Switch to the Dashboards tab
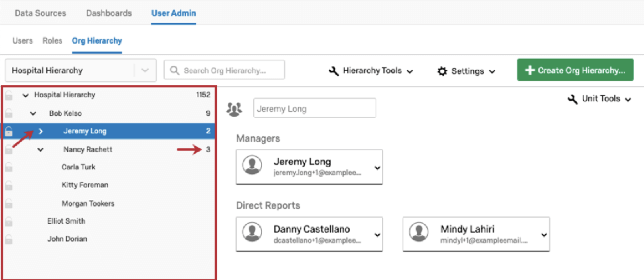This screenshot has height=280, width=644. click(x=109, y=13)
